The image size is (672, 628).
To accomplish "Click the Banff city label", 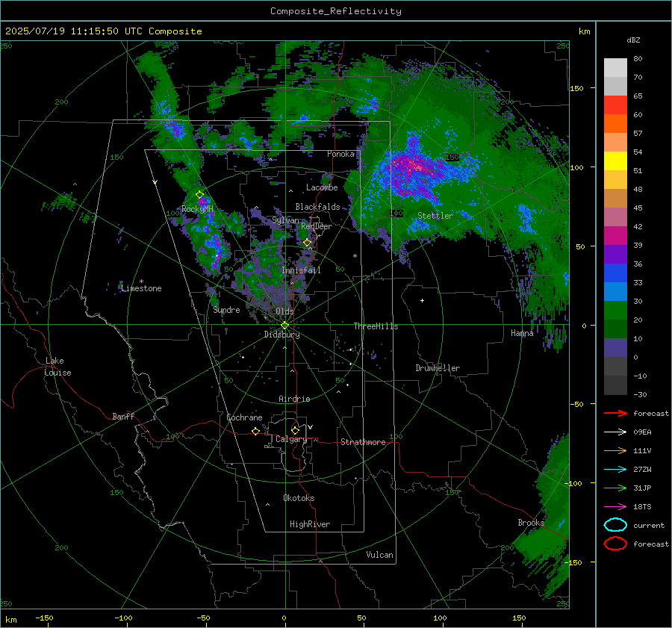I will pos(123,416).
